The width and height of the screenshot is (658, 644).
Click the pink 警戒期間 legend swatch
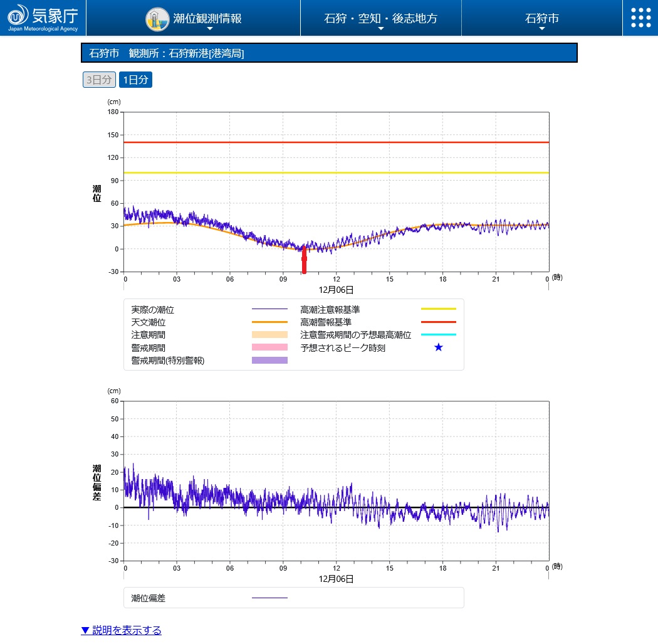pos(269,347)
